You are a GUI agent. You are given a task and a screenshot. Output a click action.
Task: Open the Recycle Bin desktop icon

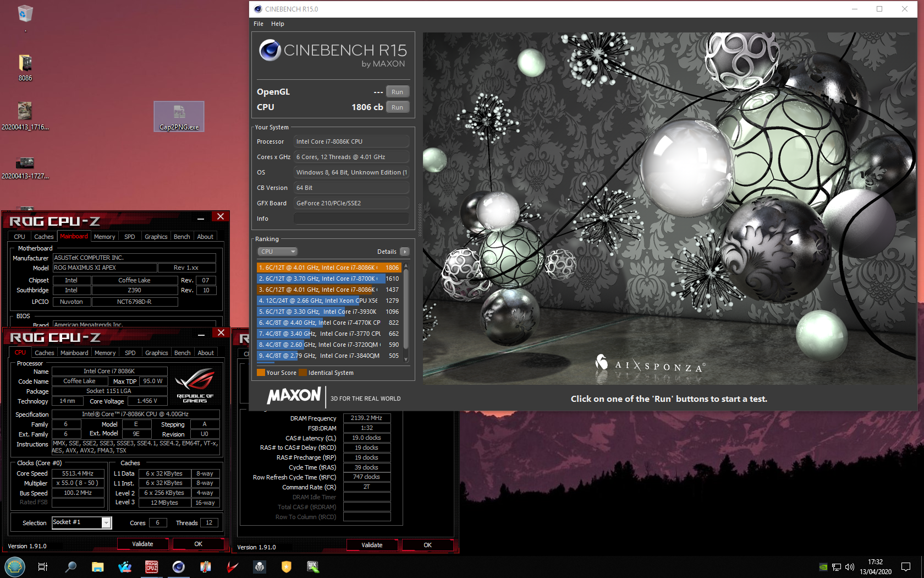click(25, 13)
